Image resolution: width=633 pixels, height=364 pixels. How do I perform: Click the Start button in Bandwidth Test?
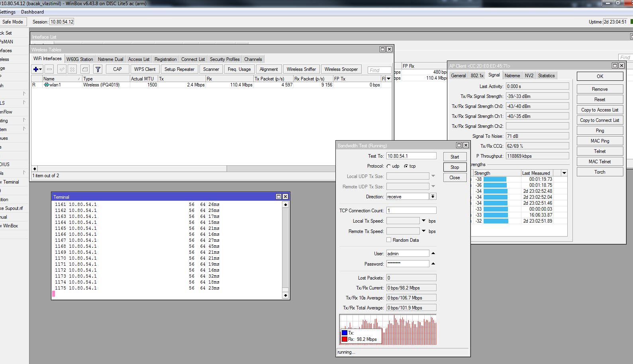click(455, 157)
